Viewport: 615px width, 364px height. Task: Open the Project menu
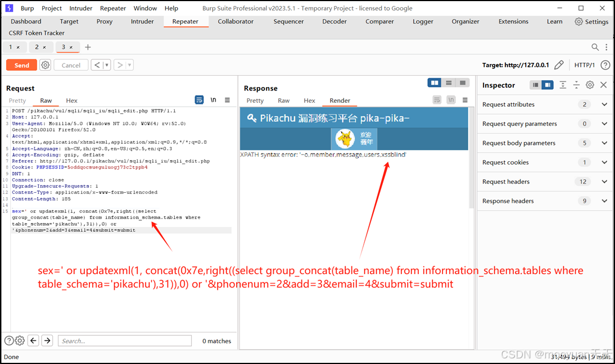point(52,8)
